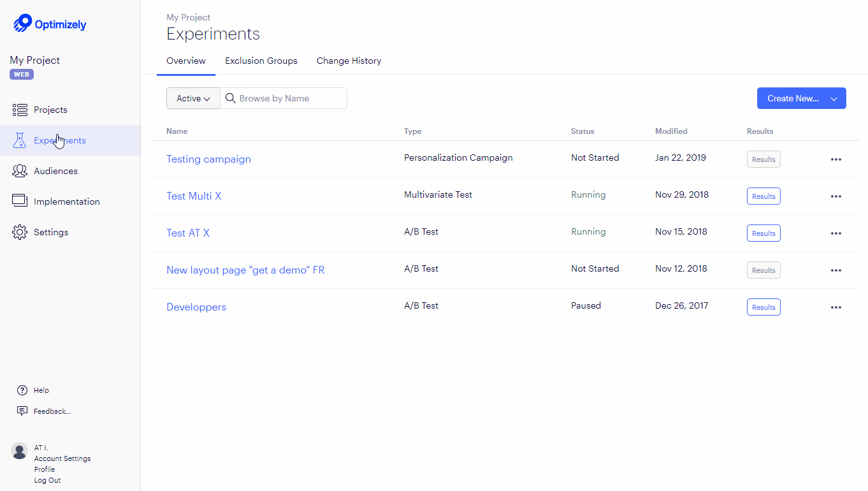Image resolution: width=868 pixels, height=491 pixels.
Task: Click the user avatar icon
Action: 19,451
